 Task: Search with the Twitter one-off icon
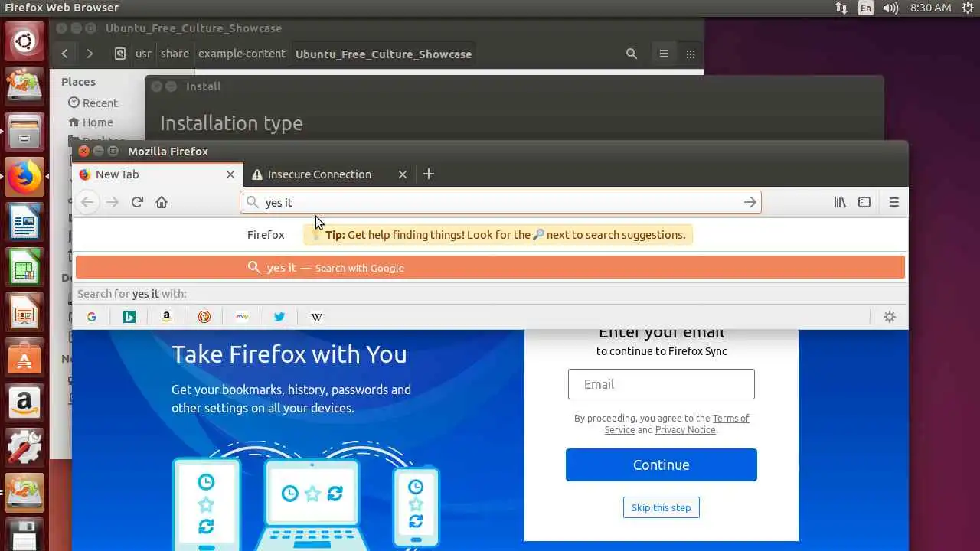[x=279, y=317]
